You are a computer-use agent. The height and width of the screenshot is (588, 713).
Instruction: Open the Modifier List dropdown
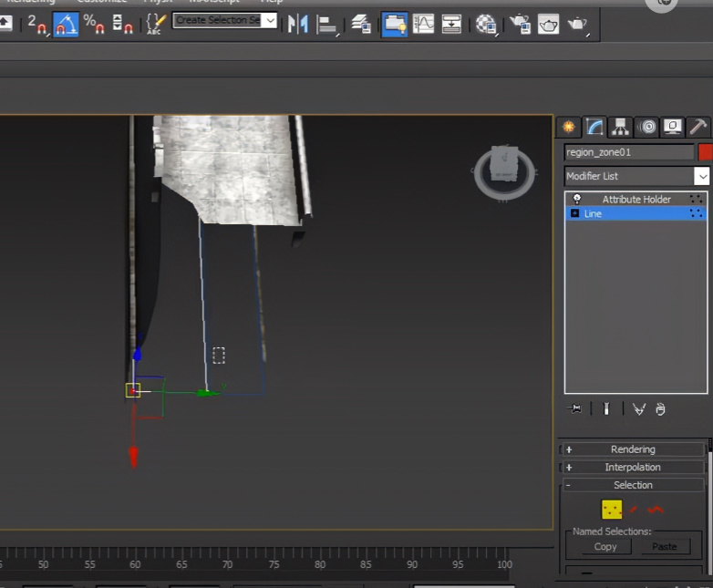point(636,176)
